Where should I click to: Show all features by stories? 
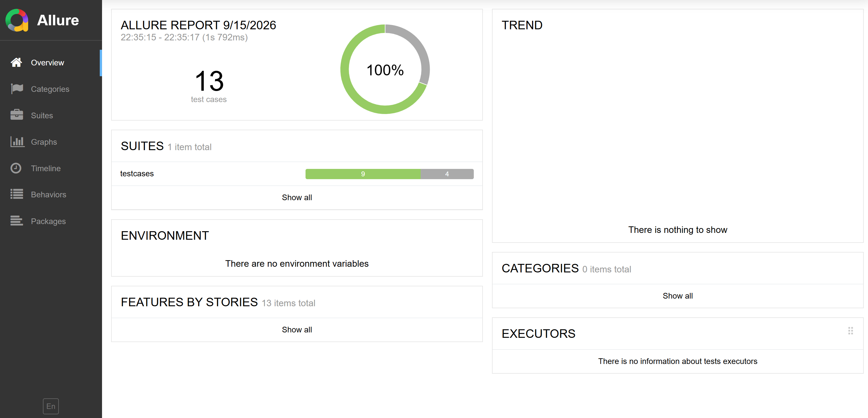coord(297,330)
